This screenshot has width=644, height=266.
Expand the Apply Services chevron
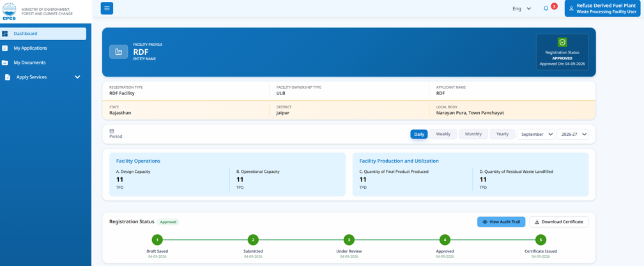pyautogui.click(x=77, y=77)
